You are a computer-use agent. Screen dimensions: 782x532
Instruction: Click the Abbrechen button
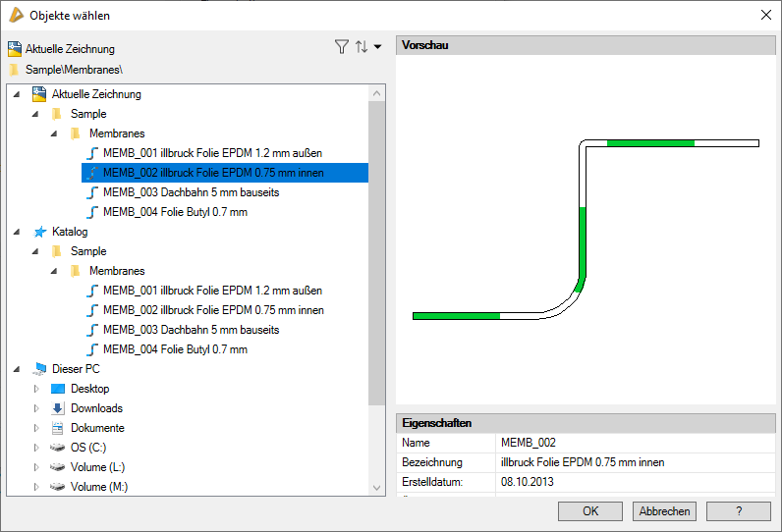(665, 510)
